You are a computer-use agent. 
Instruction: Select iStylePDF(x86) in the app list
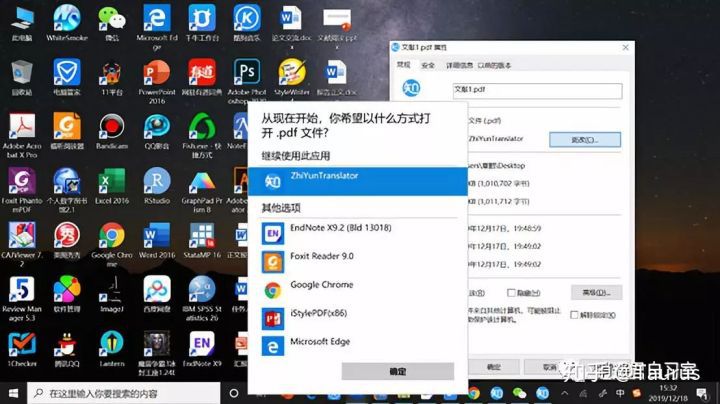[357, 319]
